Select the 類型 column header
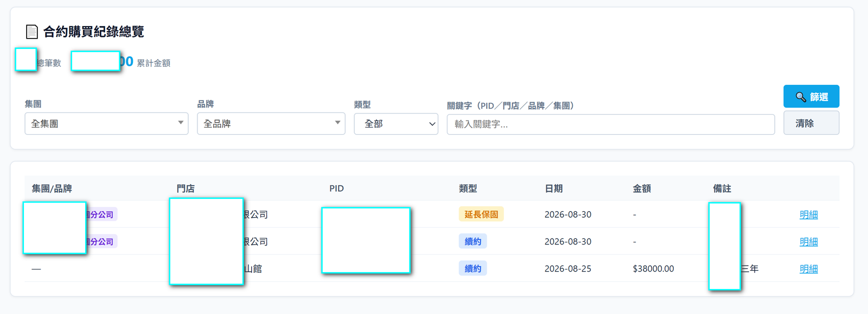The width and height of the screenshot is (868, 314). coord(468,189)
